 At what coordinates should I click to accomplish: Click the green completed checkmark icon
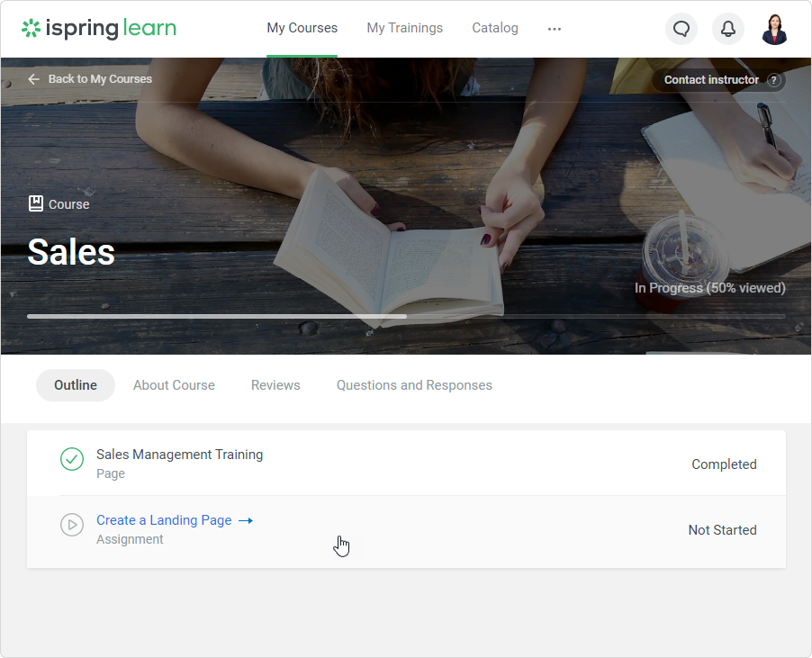tap(72, 459)
